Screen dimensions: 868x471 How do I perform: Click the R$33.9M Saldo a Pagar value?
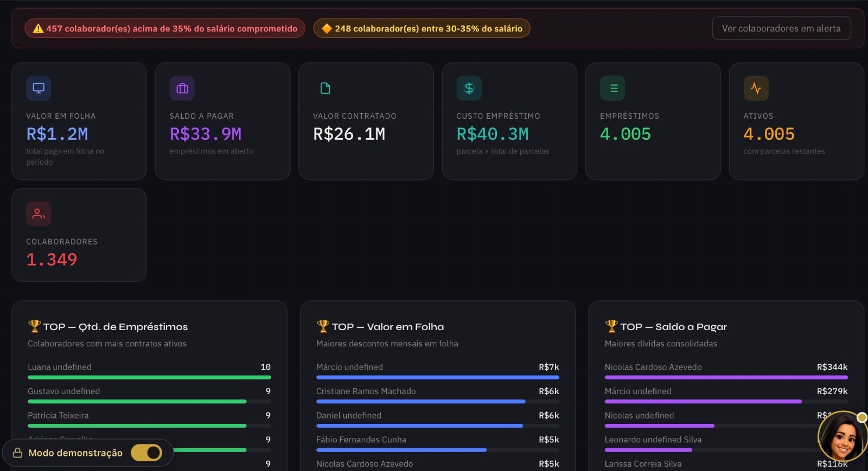click(x=206, y=134)
